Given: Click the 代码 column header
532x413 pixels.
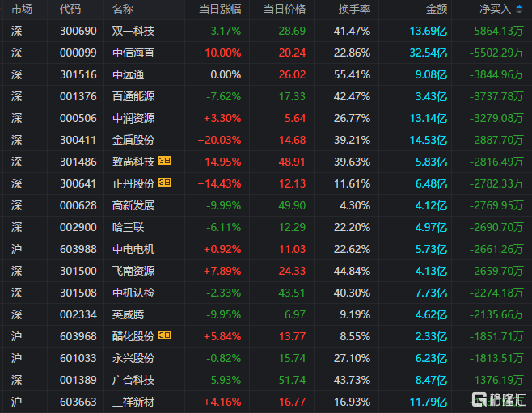Looking at the screenshot, I should (x=70, y=9).
